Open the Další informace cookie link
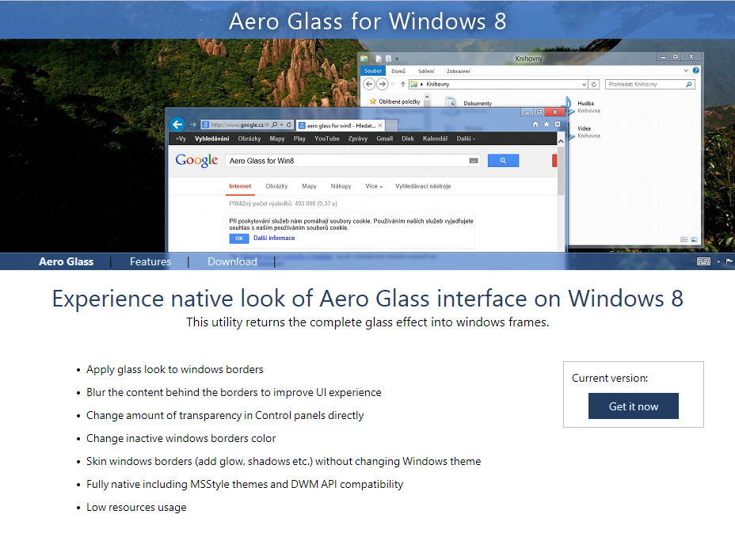This screenshot has height=560, width=735. coord(274,238)
